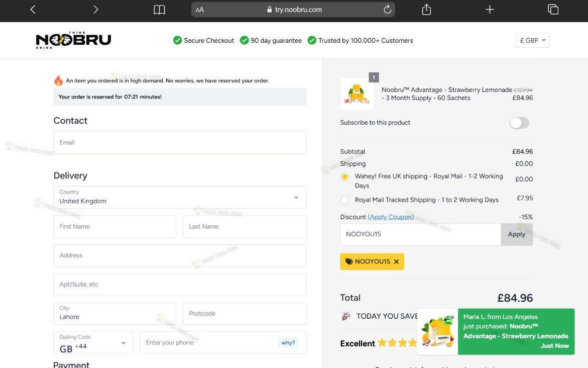The width and height of the screenshot is (588, 368).
Task: Focus the Email input field
Action: tap(180, 142)
